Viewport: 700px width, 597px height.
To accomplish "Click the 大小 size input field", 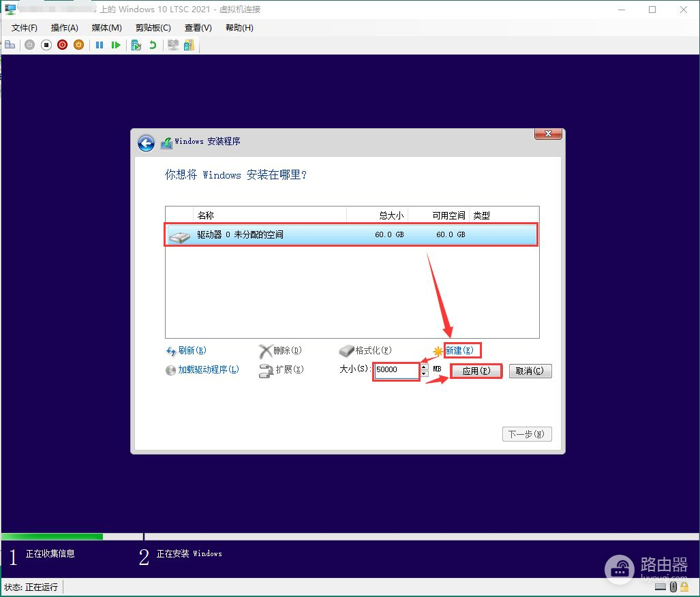I will coord(396,370).
